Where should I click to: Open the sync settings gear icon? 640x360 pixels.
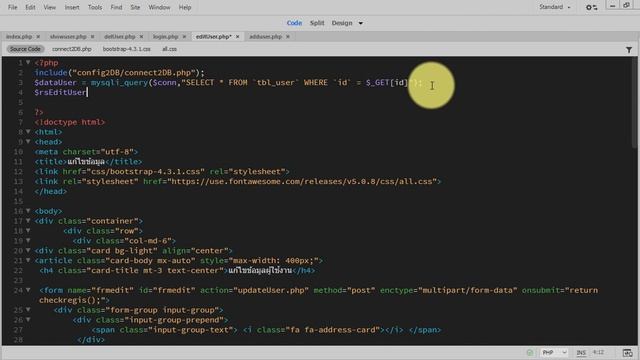(x=591, y=7)
